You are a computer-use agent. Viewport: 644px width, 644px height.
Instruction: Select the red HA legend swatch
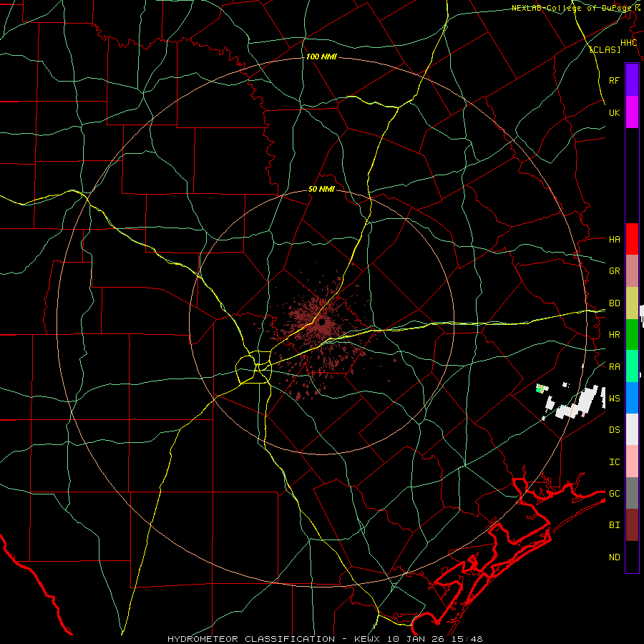click(632, 239)
